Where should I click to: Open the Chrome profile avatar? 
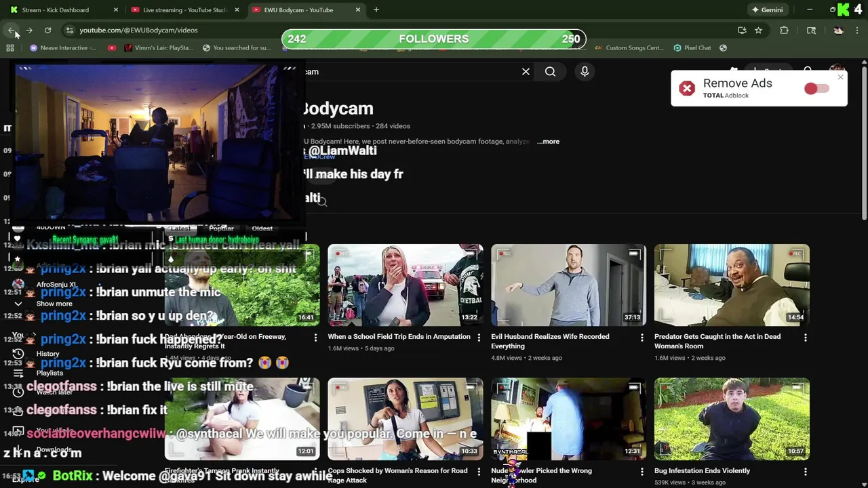[x=838, y=30]
